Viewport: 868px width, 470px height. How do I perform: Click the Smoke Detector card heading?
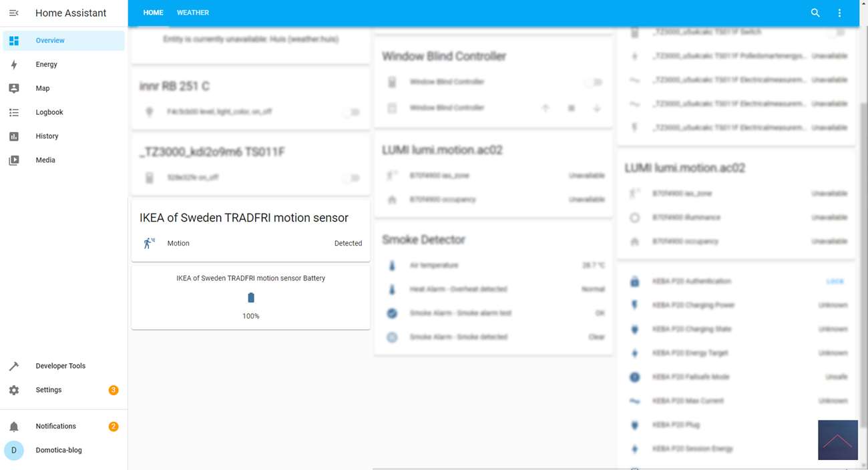423,240
